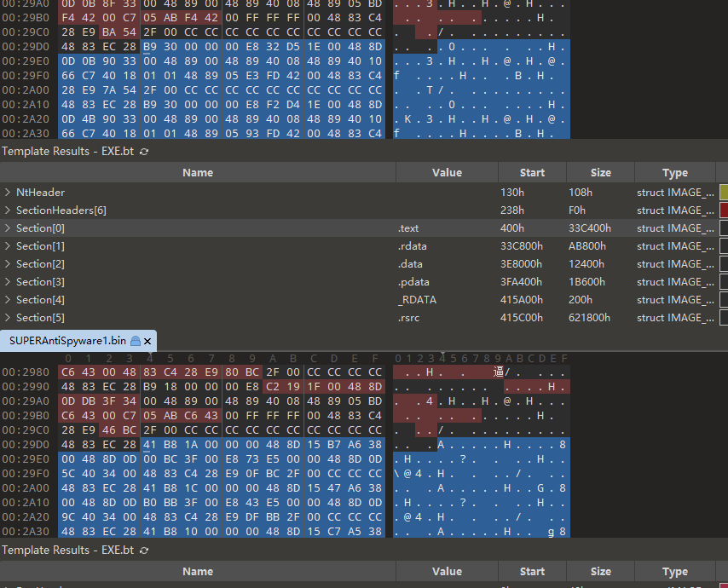This screenshot has width=728, height=588.
Task: Select the 33C400h size cell
Action: pyautogui.click(x=590, y=228)
